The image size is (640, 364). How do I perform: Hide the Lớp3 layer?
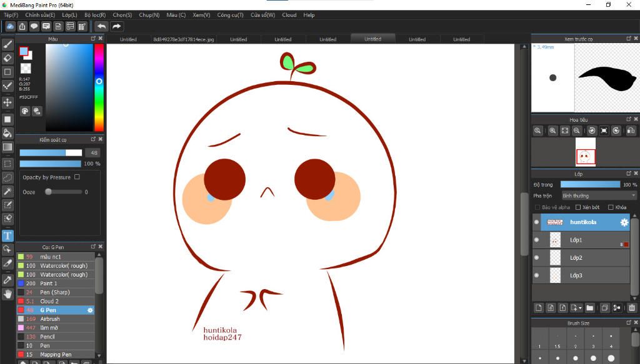coord(536,275)
